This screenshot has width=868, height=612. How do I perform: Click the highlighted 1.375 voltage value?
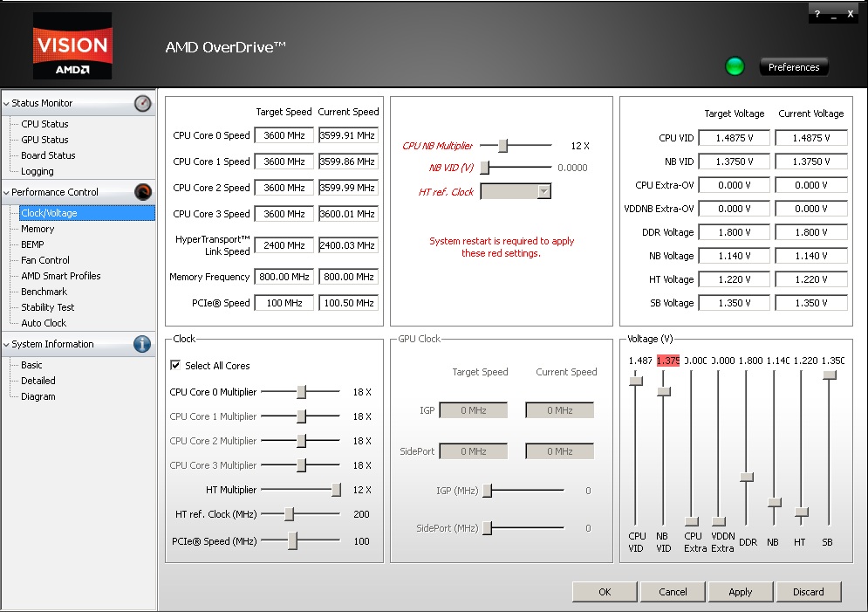point(667,361)
